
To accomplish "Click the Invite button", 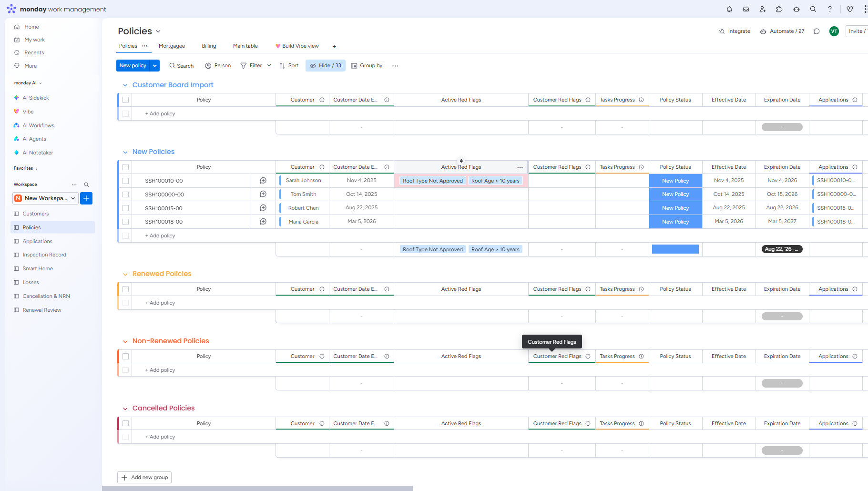I will coord(857,31).
